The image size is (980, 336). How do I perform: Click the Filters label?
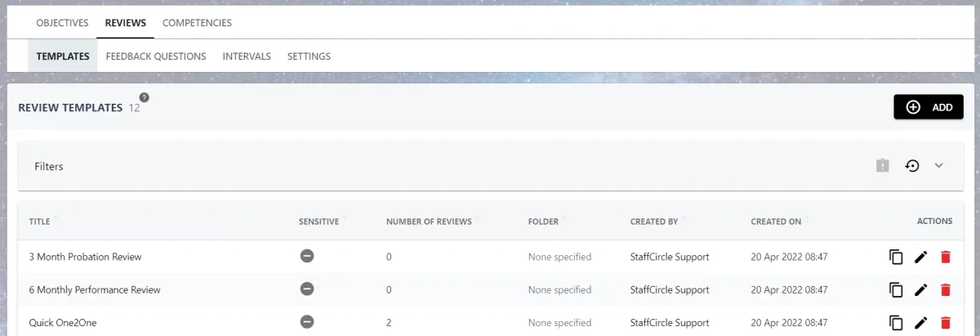(49, 166)
